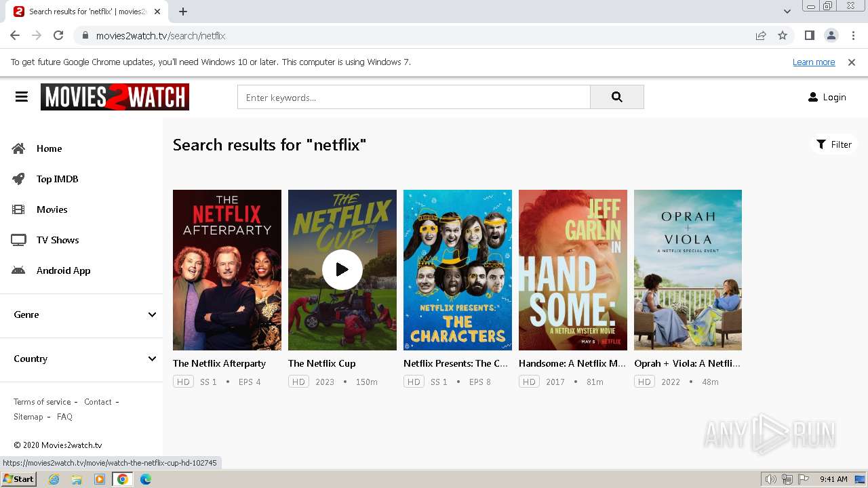
Task: Open Top IMDB in sidebar
Action: tap(58, 179)
